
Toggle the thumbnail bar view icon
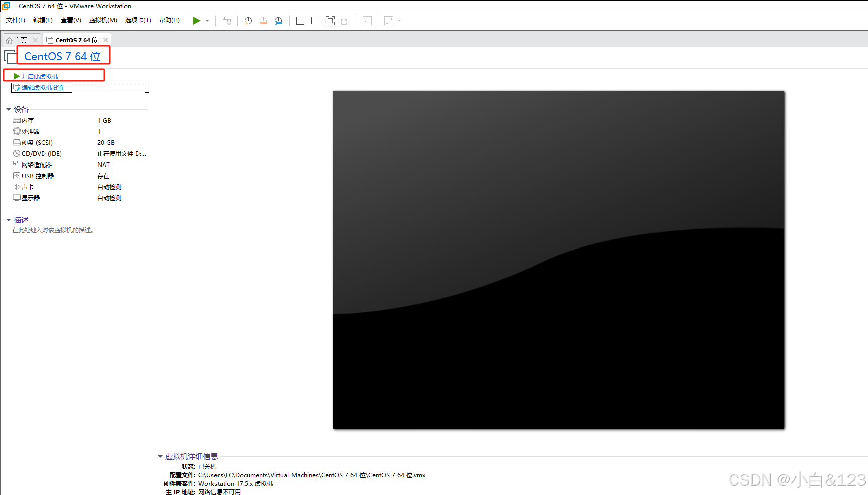tap(315, 21)
